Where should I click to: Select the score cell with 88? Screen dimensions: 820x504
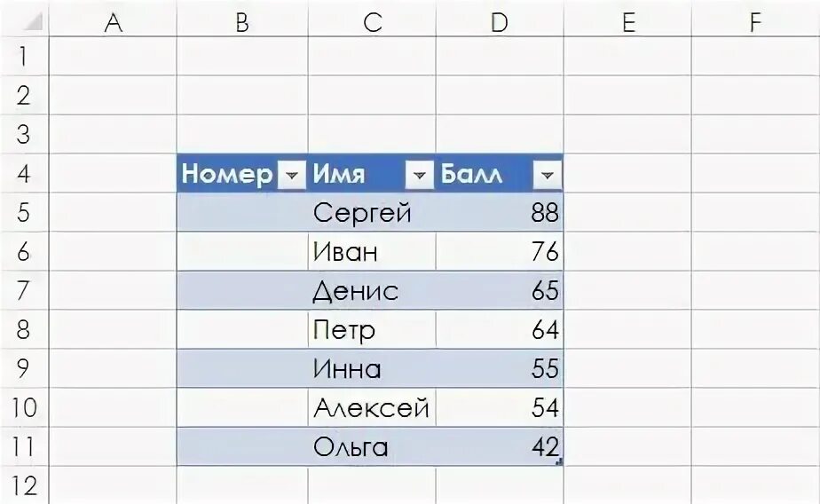point(500,212)
